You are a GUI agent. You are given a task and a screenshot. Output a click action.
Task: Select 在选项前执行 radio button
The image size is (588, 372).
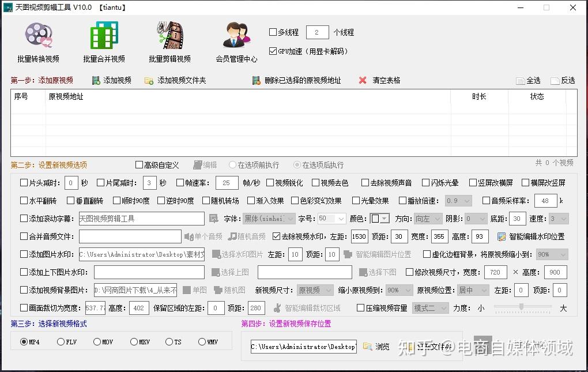pos(232,165)
